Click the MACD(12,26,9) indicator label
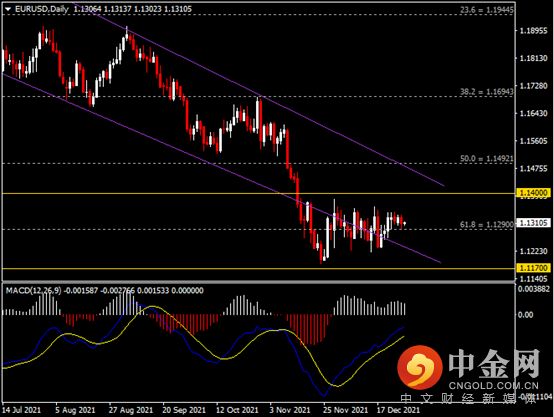The width and height of the screenshot is (554, 417). pos(34,290)
